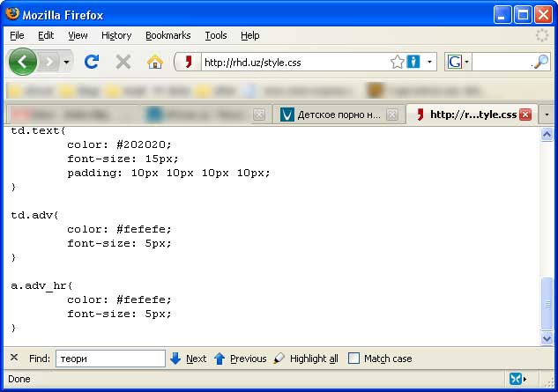Open the back/forward history dropdown arrow
This screenshot has width=558, height=392.
click(x=67, y=62)
